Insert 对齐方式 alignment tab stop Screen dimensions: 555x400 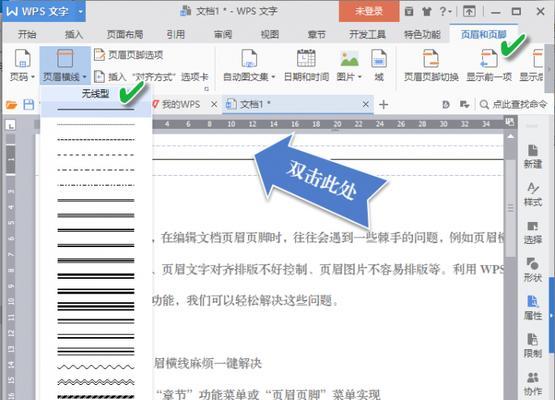click(151, 76)
